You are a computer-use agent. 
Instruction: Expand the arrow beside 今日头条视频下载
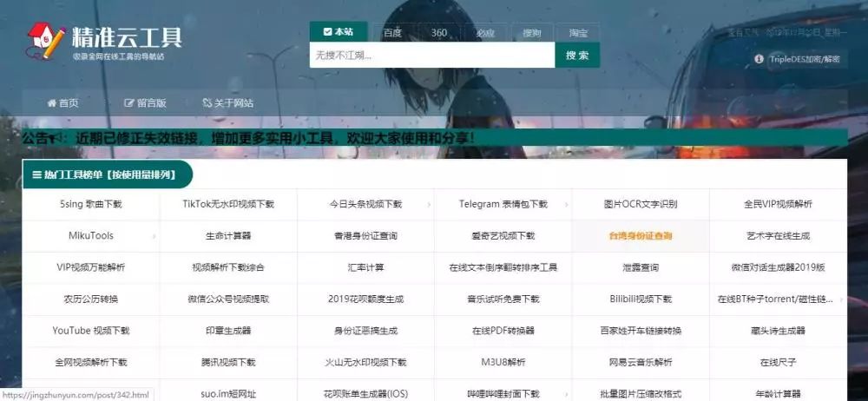tap(429, 204)
